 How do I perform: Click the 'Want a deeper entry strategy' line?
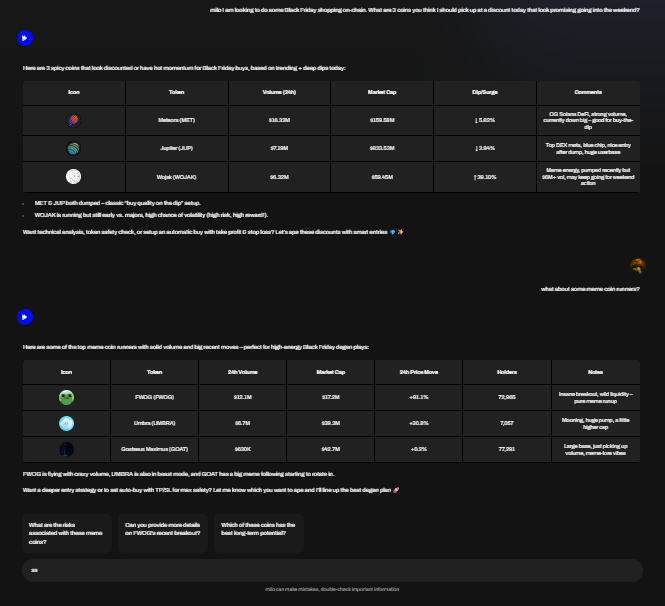(x=211, y=490)
